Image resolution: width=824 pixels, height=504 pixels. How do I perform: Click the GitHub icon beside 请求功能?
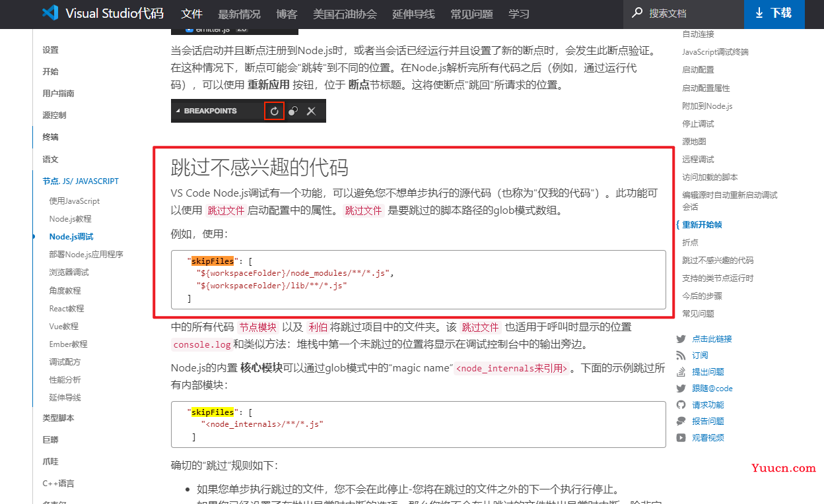681,404
